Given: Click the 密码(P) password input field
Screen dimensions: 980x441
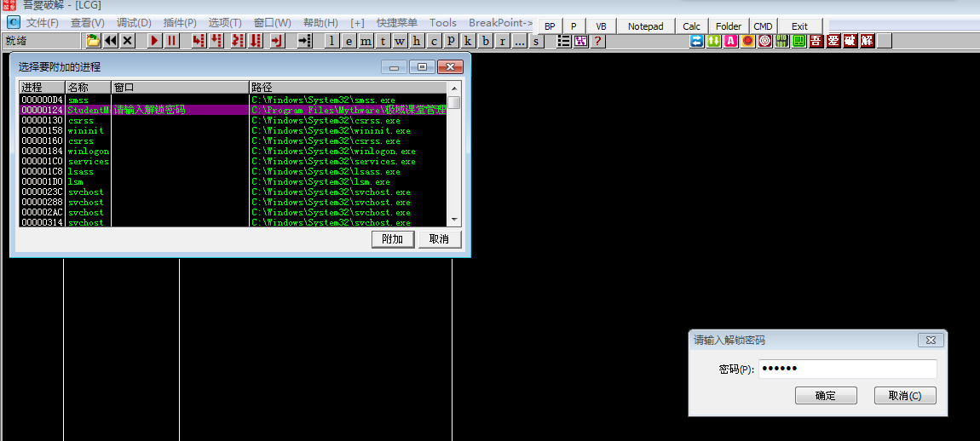Looking at the screenshot, I should pyautogui.click(x=848, y=369).
